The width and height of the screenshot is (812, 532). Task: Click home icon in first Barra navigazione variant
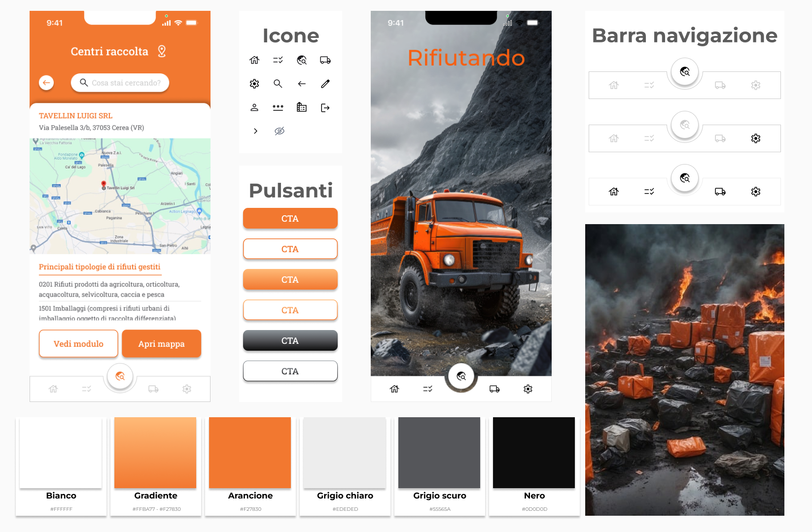point(614,85)
